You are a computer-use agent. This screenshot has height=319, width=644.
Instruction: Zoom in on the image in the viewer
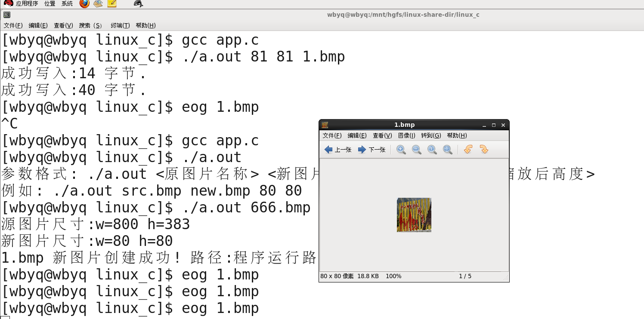(x=401, y=150)
